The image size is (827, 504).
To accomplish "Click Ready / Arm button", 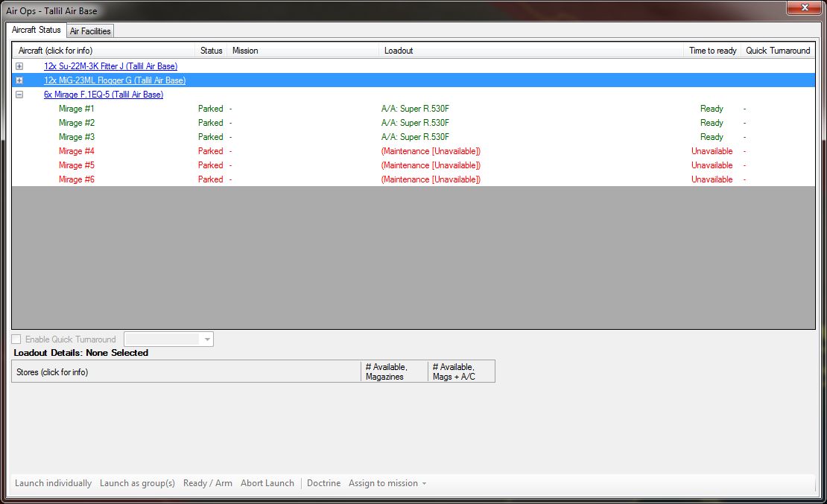I will (208, 483).
